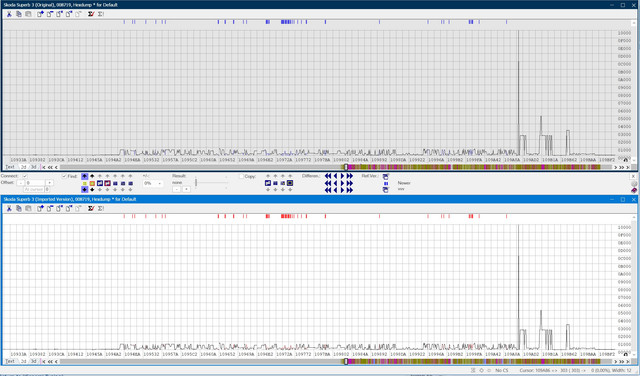This screenshot has width=640, height=376.
Task: Switch to 3d tab in Imported Version window
Action: (x=34, y=361)
